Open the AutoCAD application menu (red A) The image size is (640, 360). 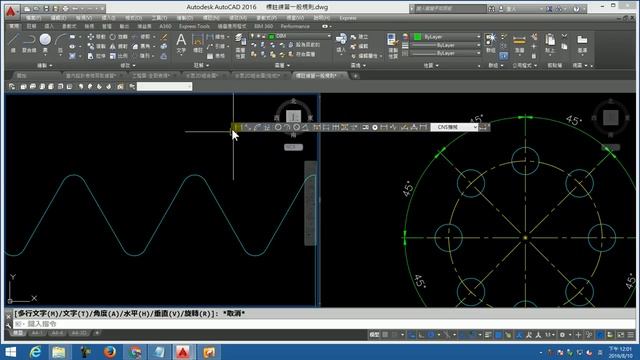click(11, 11)
